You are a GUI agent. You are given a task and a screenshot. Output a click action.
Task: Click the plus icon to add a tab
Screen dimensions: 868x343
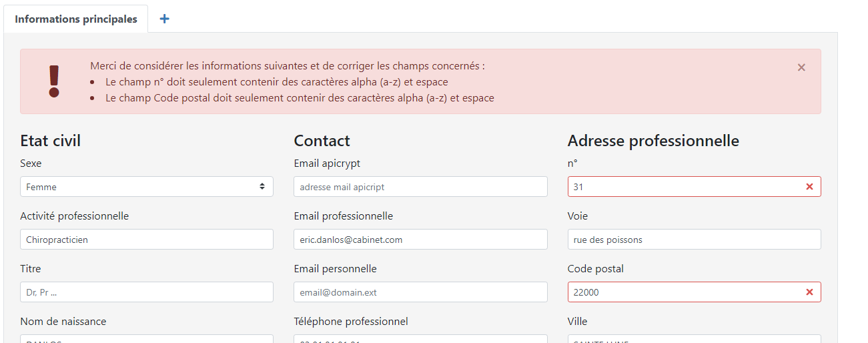[x=164, y=19]
